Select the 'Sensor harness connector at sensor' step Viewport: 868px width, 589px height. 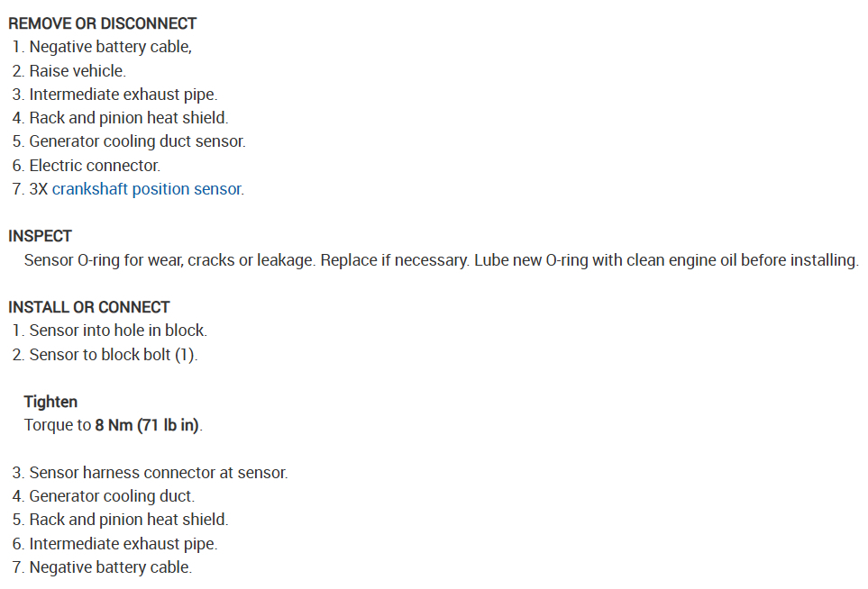[158, 473]
